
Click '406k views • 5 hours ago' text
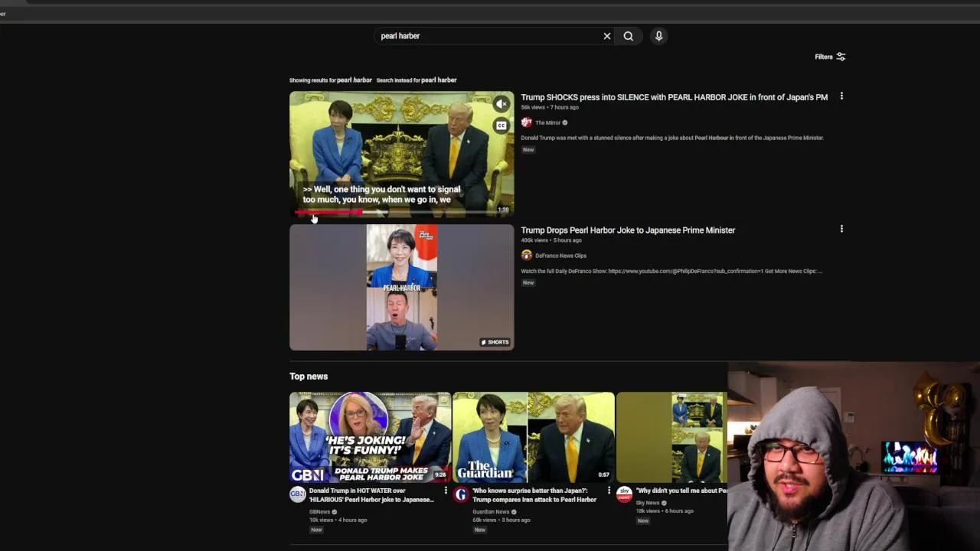click(x=551, y=240)
